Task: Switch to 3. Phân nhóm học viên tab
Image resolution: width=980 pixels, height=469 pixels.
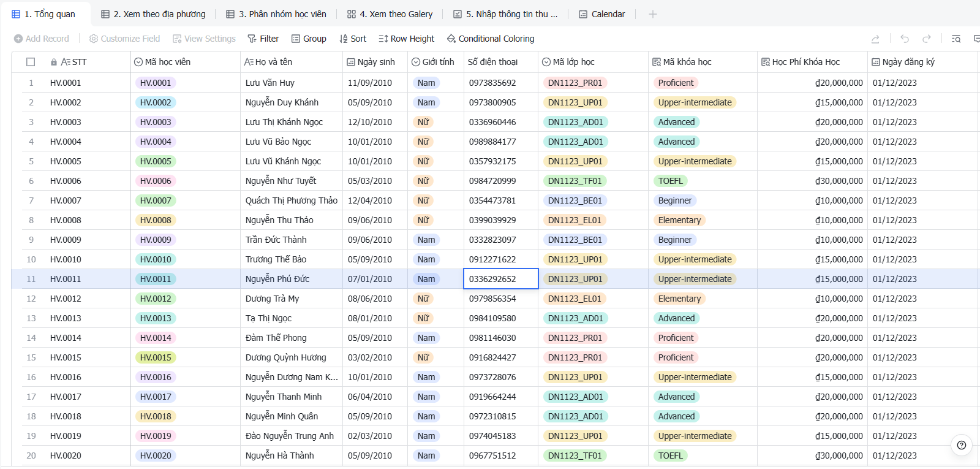Action: pos(276,14)
